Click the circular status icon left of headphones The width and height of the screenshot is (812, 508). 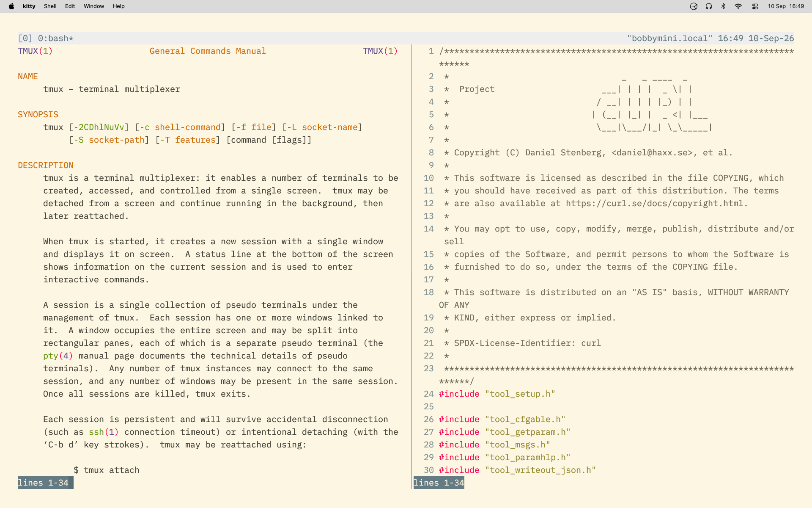pos(694,6)
